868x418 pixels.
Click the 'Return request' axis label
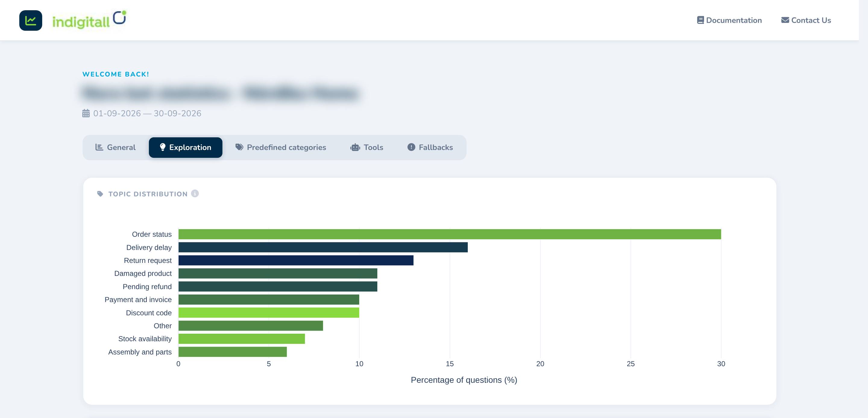point(148,260)
